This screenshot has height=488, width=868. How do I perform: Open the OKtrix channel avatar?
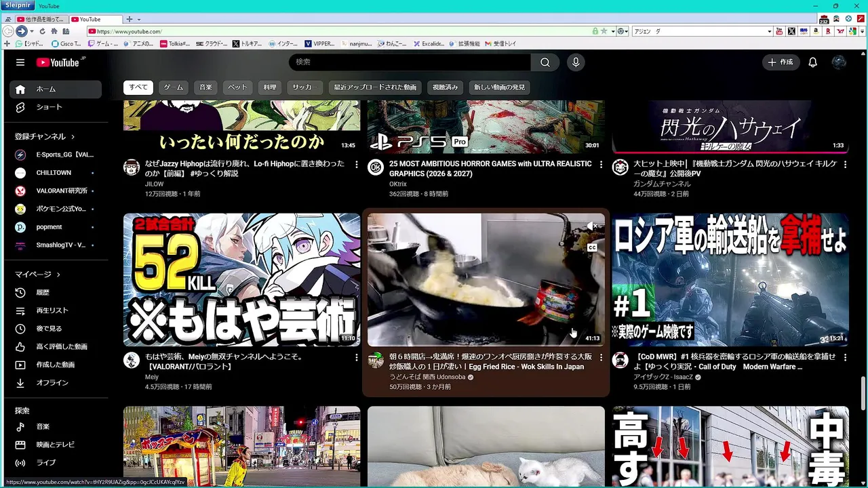376,167
